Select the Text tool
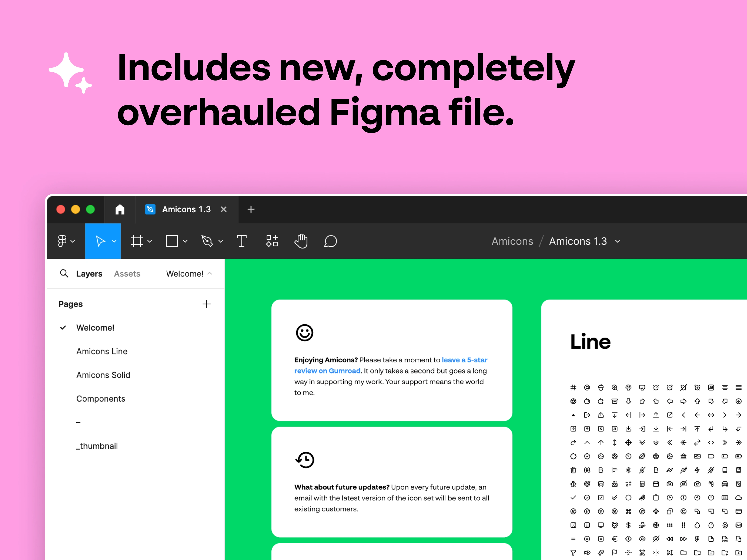Image resolution: width=747 pixels, height=560 pixels. (x=242, y=241)
